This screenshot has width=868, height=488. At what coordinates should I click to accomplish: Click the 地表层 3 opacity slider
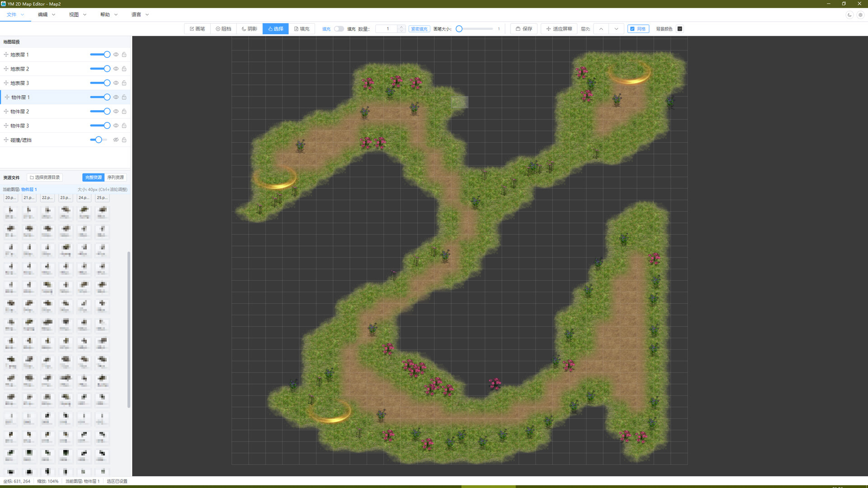[x=100, y=83]
